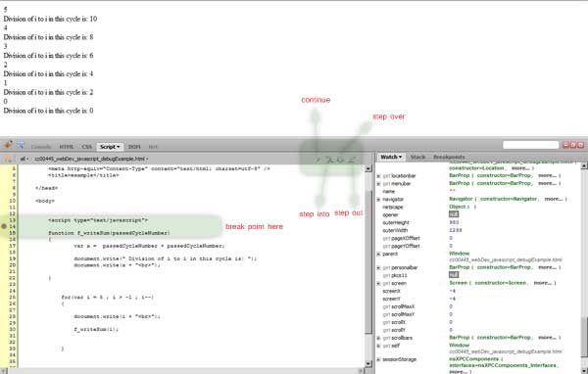Click the Watch panel scroll up arrow
This screenshot has height=374, width=588.
click(x=584, y=165)
